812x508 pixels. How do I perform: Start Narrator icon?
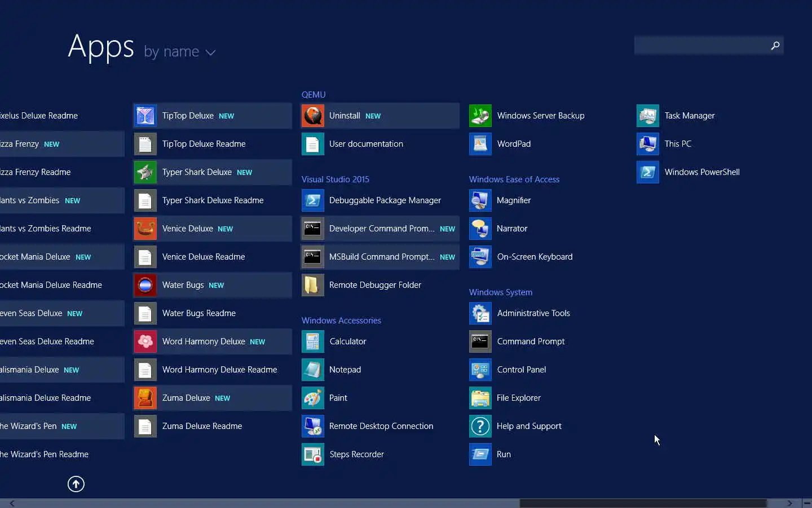[480, 229]
